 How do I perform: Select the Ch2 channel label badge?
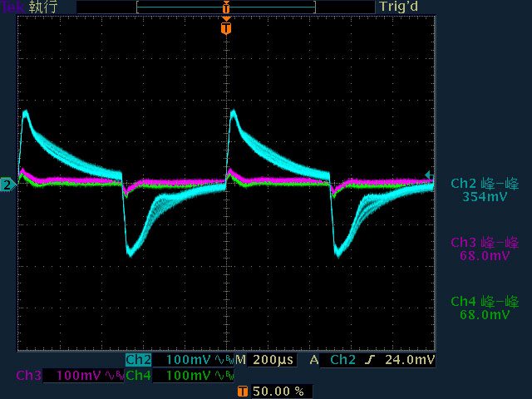pos(138,360)
